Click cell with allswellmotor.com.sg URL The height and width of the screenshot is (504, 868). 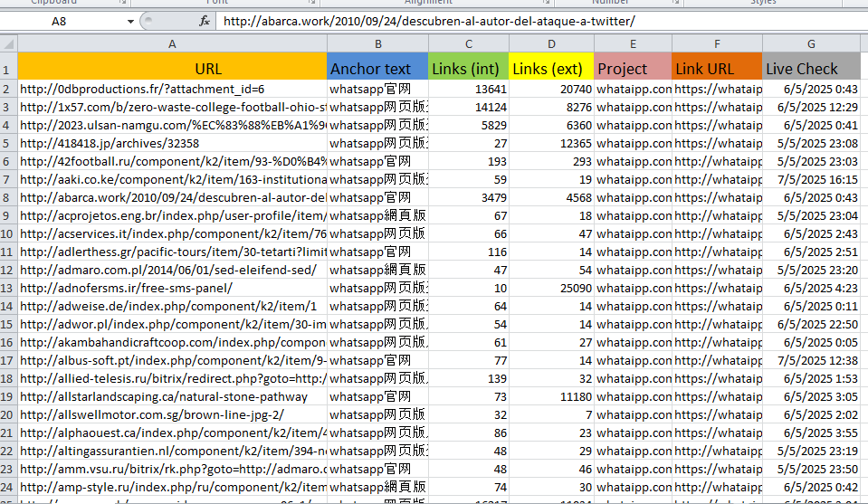click(x=172, y=415)
